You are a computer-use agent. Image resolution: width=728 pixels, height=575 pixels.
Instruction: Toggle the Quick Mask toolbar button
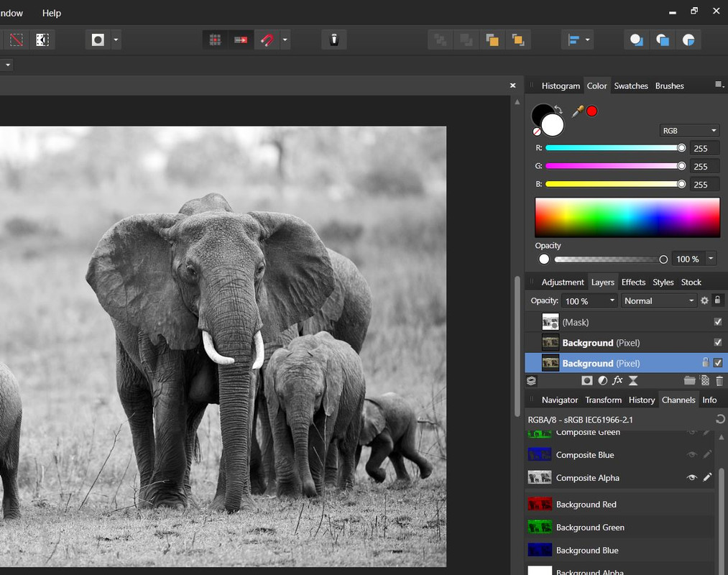(x=98, y=40)
